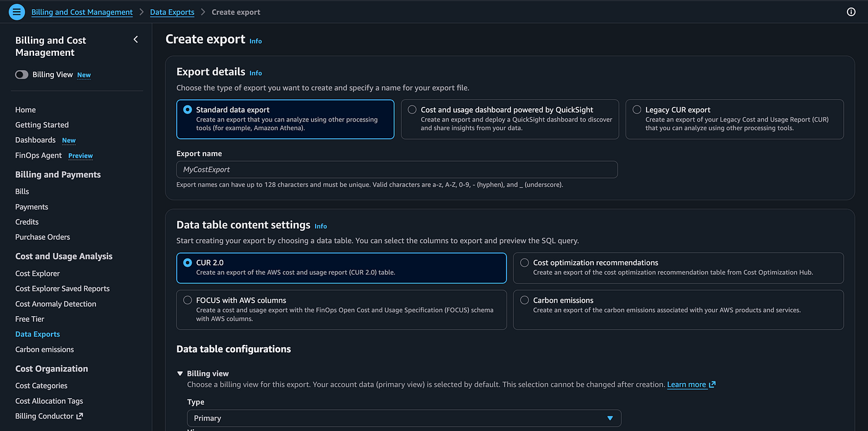Image resolution: width=868 pixels, height=431 pixels.
Task: Click the Cost Organization section heading
Action: (51, 368)
